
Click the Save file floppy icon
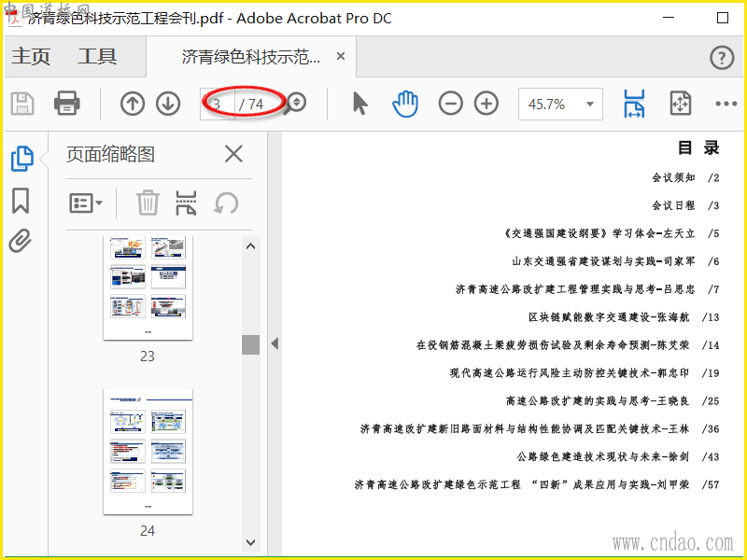click(x=22, y=104)
